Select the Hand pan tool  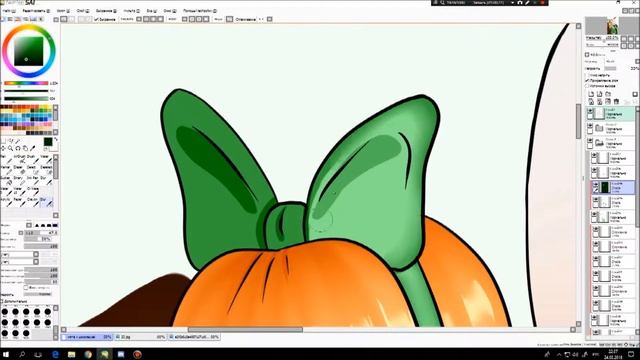[25, 148]
